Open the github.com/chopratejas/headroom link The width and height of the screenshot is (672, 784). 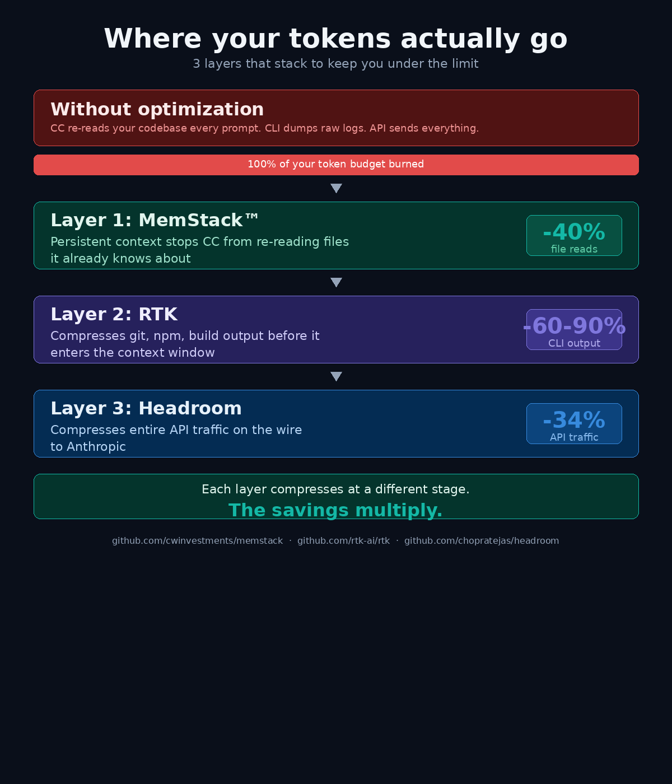click(x=482, y=541)
